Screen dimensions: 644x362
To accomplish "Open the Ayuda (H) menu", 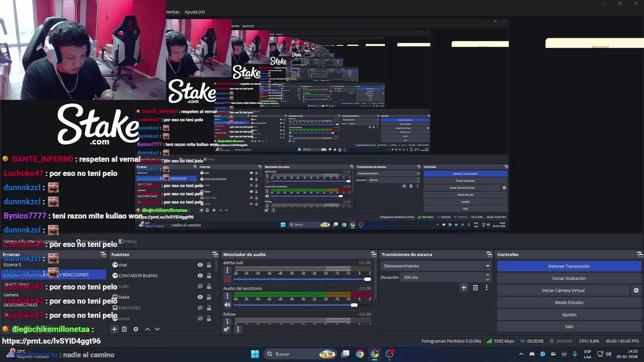I will pos(194,12).
